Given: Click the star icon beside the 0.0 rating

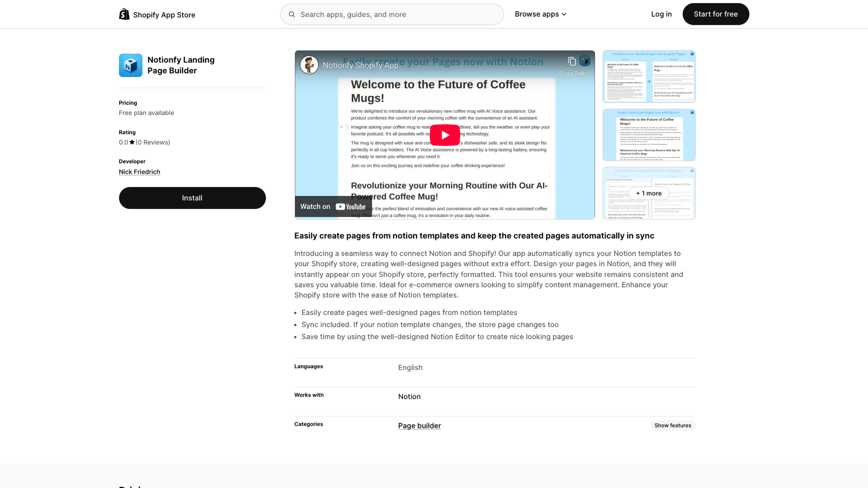Looking at the screenshot, I should pyautogui.click(x=132, y=142).
